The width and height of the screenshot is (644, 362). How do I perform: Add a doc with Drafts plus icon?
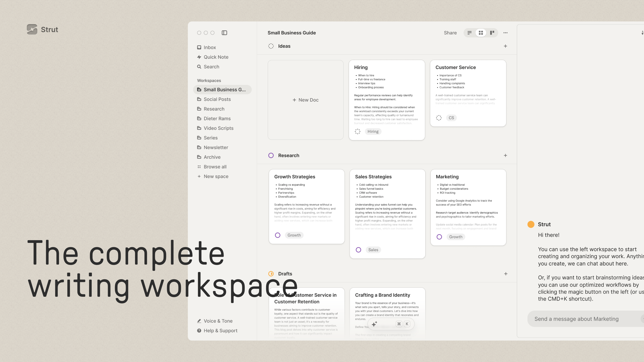click(506, 274)
